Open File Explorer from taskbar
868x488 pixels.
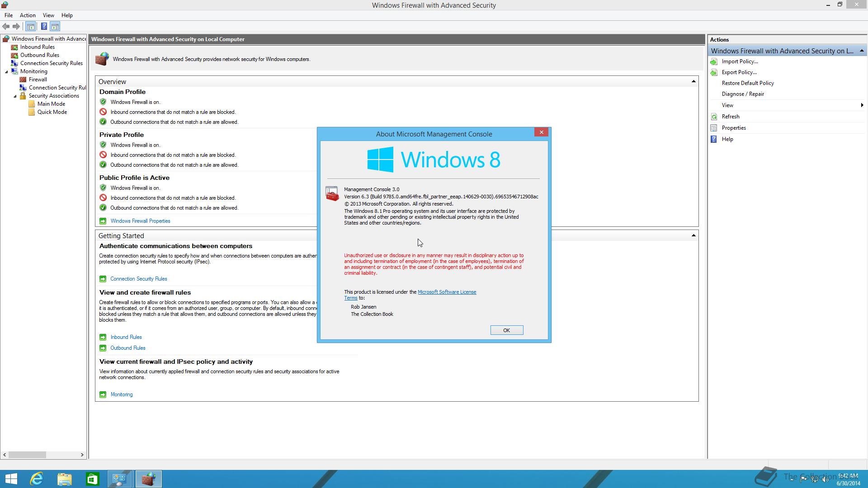(65, 479)
